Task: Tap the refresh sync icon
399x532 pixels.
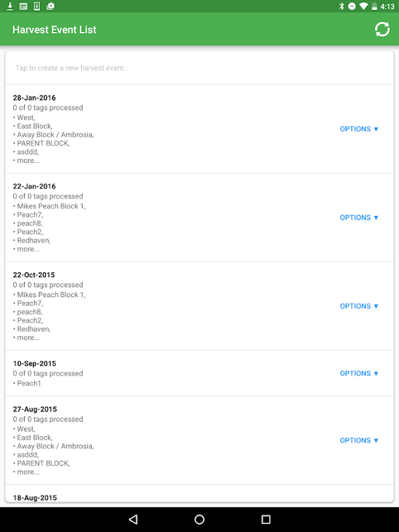Action: tap(382, 29)
